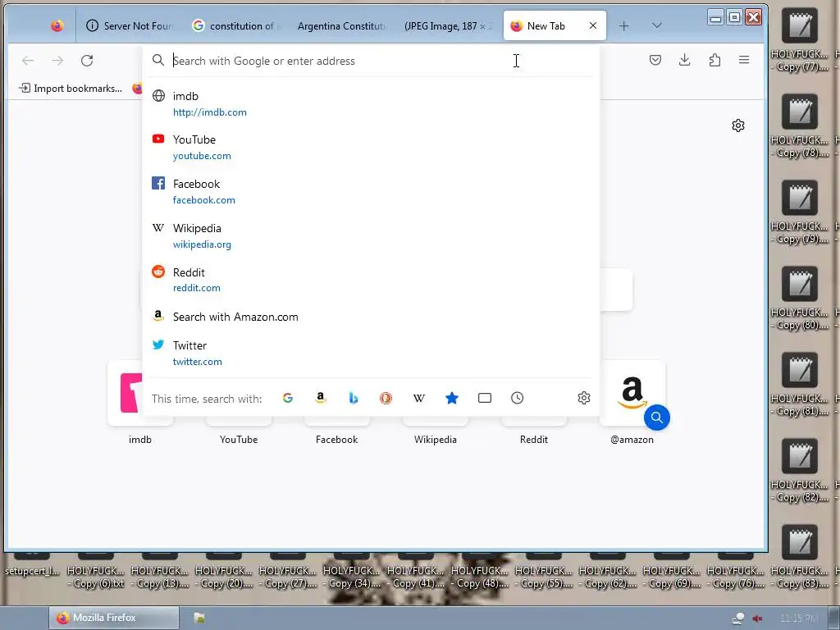Switch to the Argentina Constitution tab
The width and height of the screenshot is (840, 630).
(x=341, y=25)
